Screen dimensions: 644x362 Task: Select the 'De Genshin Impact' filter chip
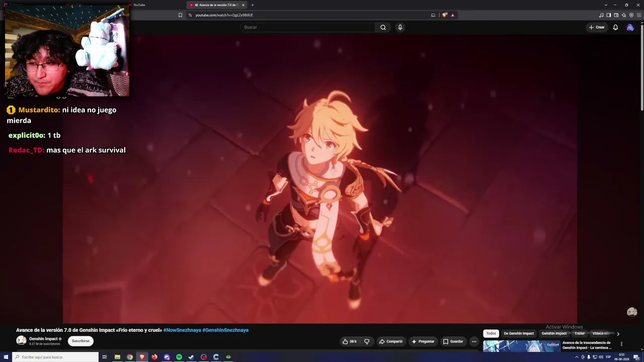click(519, 333)
